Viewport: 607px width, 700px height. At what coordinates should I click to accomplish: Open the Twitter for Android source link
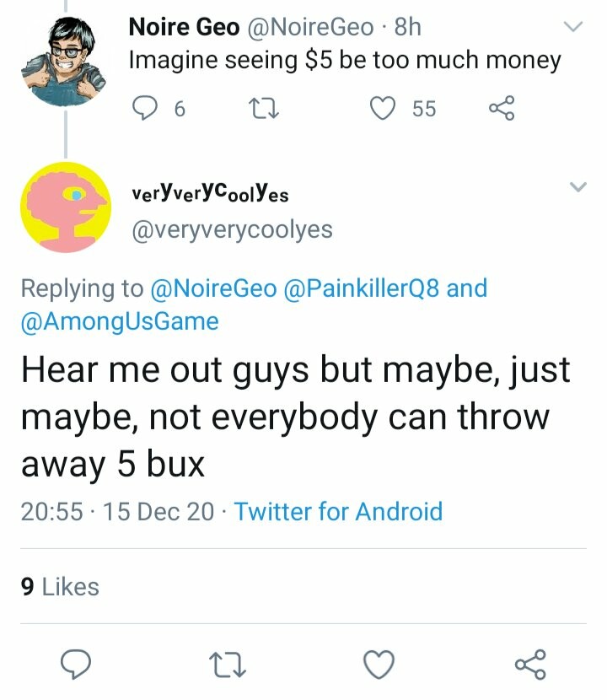pos(338,511)
